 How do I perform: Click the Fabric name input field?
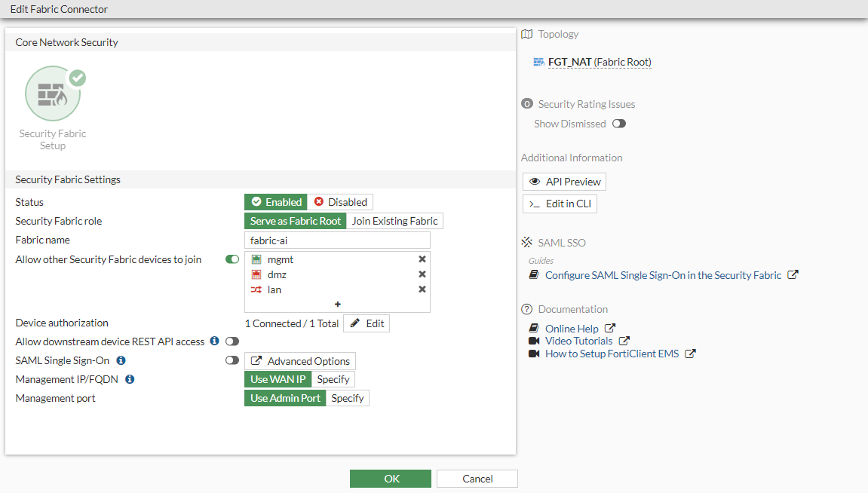pyautogui.click(x=337, y=240)
